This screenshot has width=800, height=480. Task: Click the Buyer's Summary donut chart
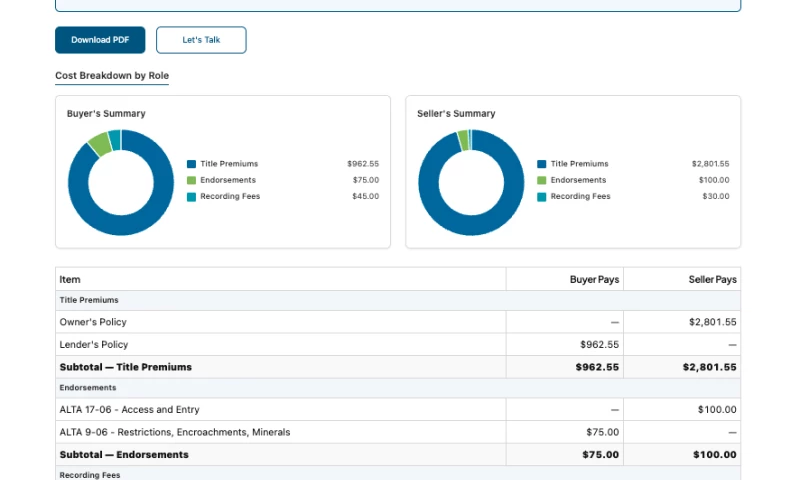(x=121, y=182)
